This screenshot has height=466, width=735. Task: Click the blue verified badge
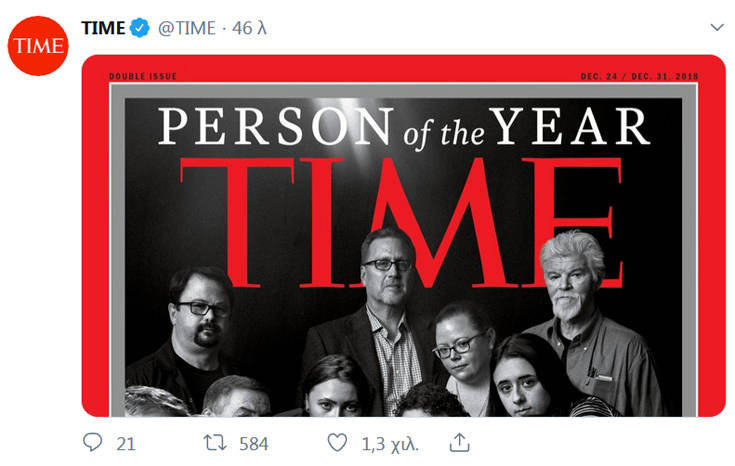[140, 28]
